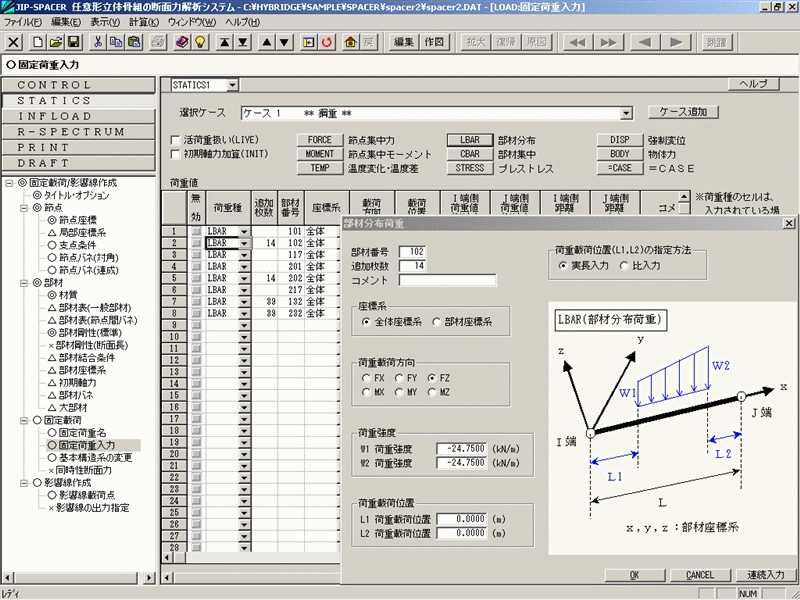Viewport: 800px width, 600px height.
Task: Enable the 活荷重扱い(LIVE) checkbox
Action: pyautogui.click(x=176, y=140)
